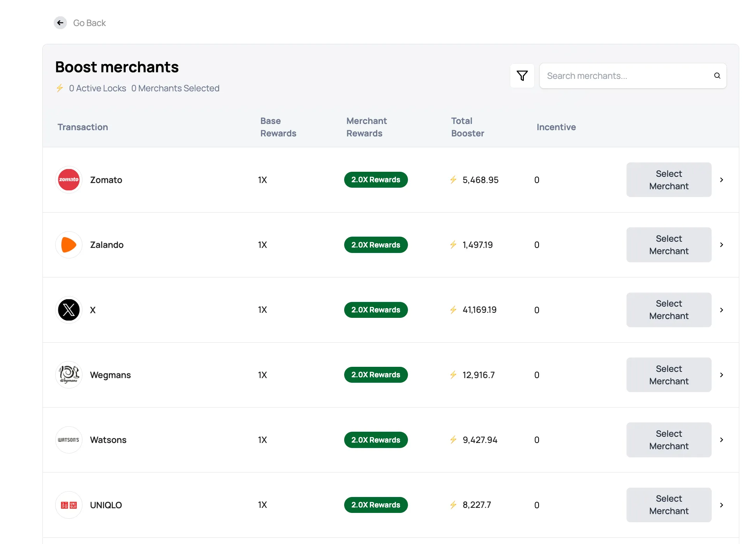This screenshot has height=544, width=756.
Task: Click the Zomato merchant logo
Action: (x=69, y=180)
